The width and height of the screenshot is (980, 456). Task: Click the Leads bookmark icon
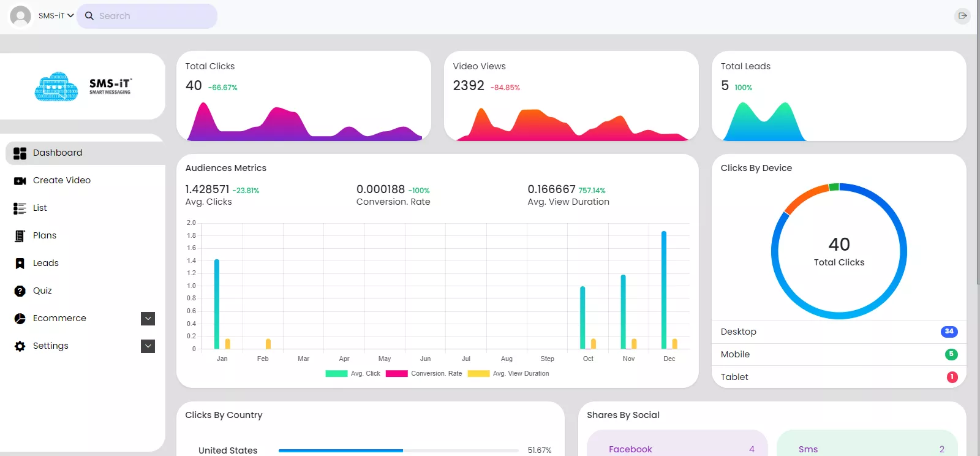[20, 264]
